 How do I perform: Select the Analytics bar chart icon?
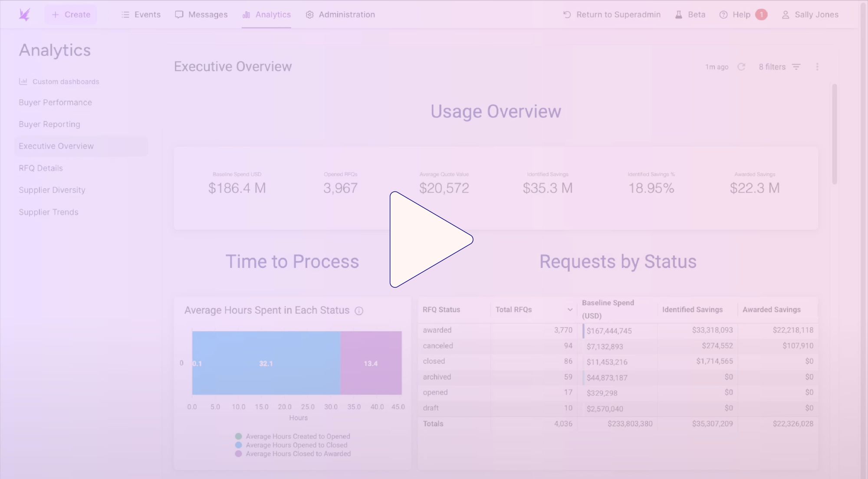pyautogui.click(x=246, y=14)
